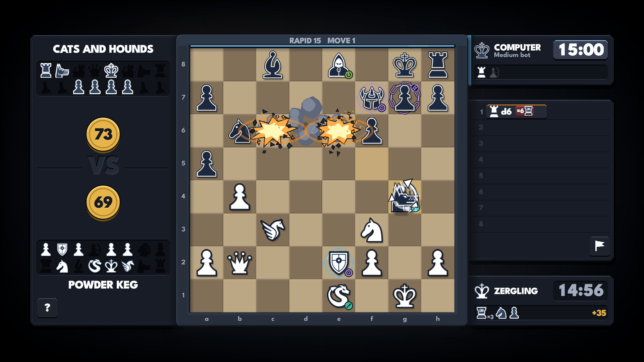Image resolution: width=644 pixels, height=362 pixels.
Task: Select the white dragon piece on e1
Action: 339,296
